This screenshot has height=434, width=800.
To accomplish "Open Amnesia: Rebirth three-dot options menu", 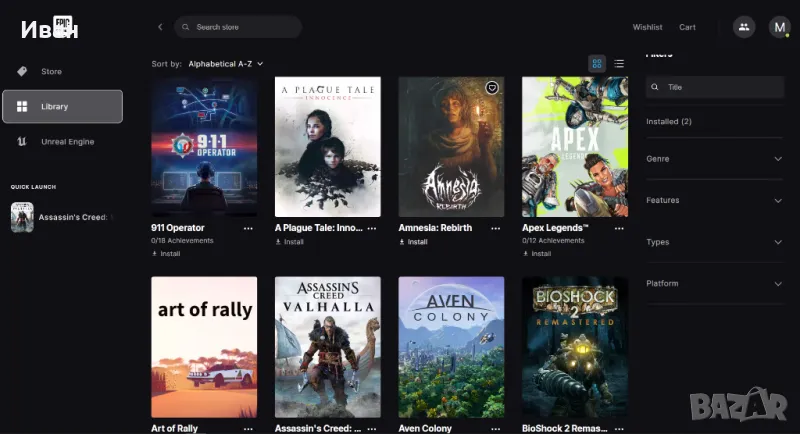I will pyautogui.click(x=495, y=228).
